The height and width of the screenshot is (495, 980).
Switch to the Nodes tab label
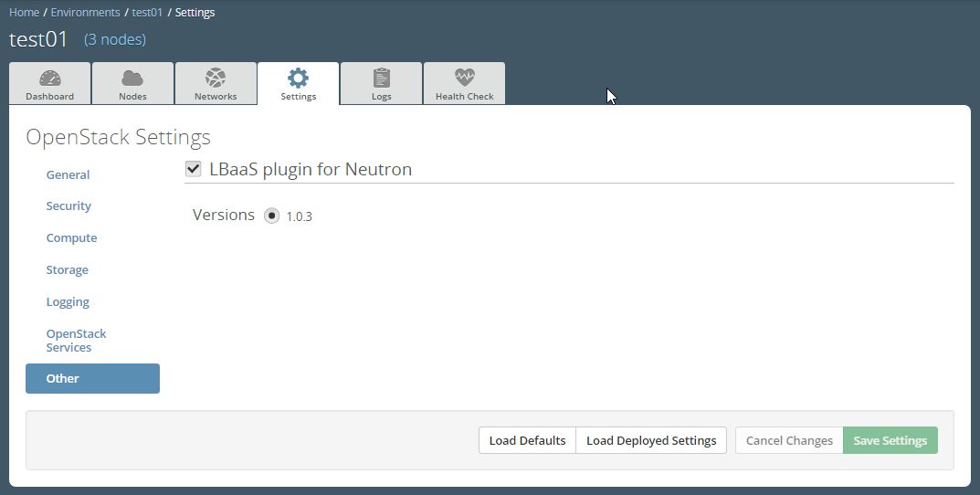coord(132,96)
